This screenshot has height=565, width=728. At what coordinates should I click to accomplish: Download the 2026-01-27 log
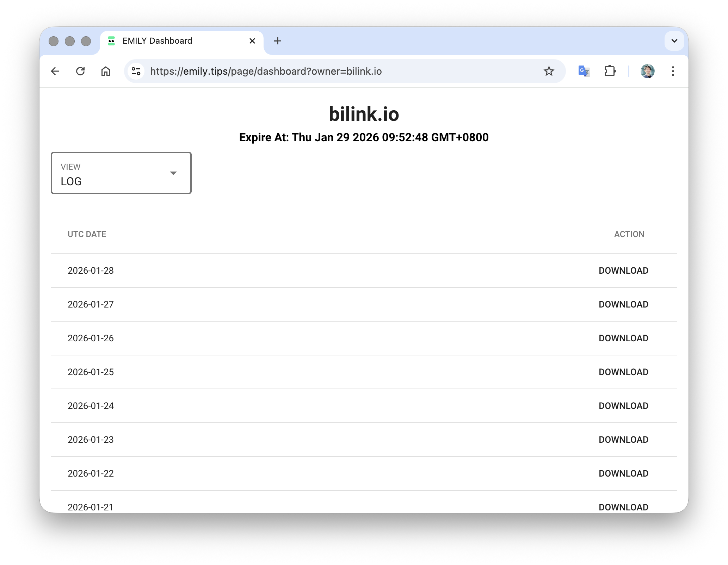623,305
